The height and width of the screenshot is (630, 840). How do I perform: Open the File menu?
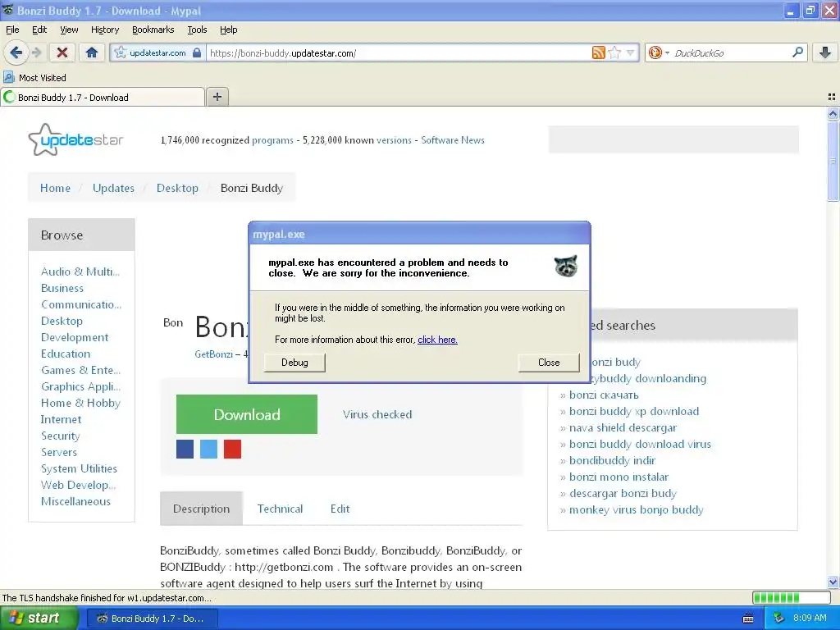point(12,30)
